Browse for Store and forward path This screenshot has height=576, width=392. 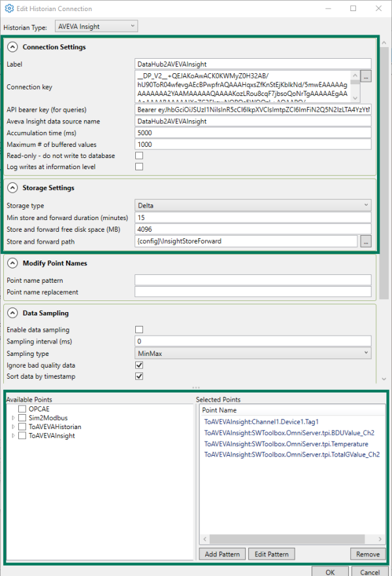pos(366,241)
